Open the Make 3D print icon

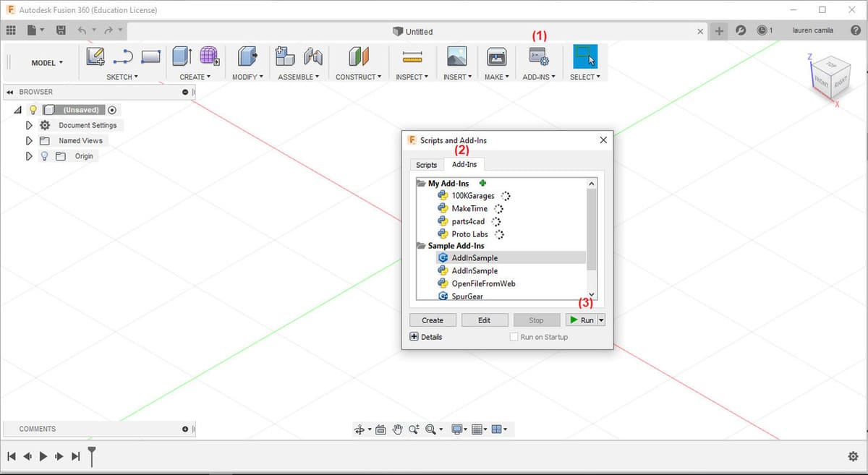[x=496, y=56]
